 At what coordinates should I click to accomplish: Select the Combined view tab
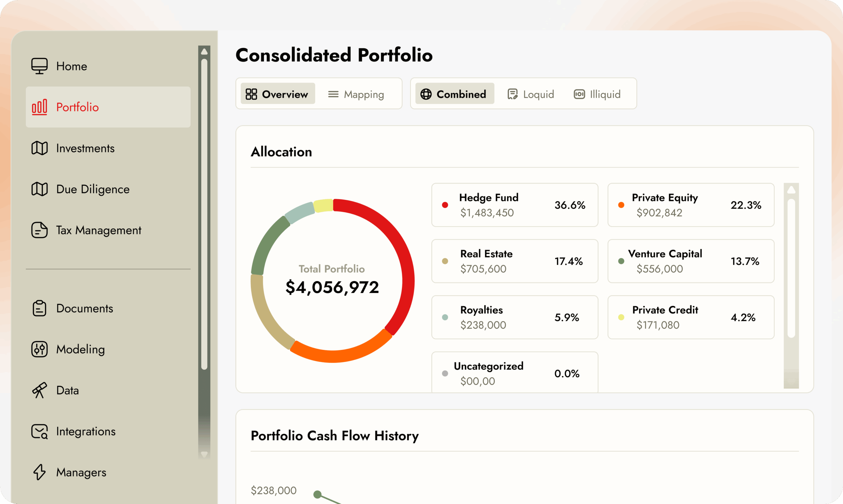(455, 94)
